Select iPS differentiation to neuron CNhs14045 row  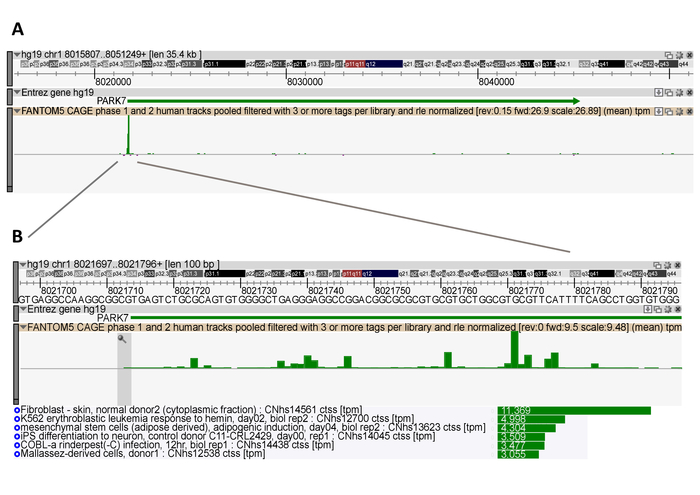[x=228, y=436]
